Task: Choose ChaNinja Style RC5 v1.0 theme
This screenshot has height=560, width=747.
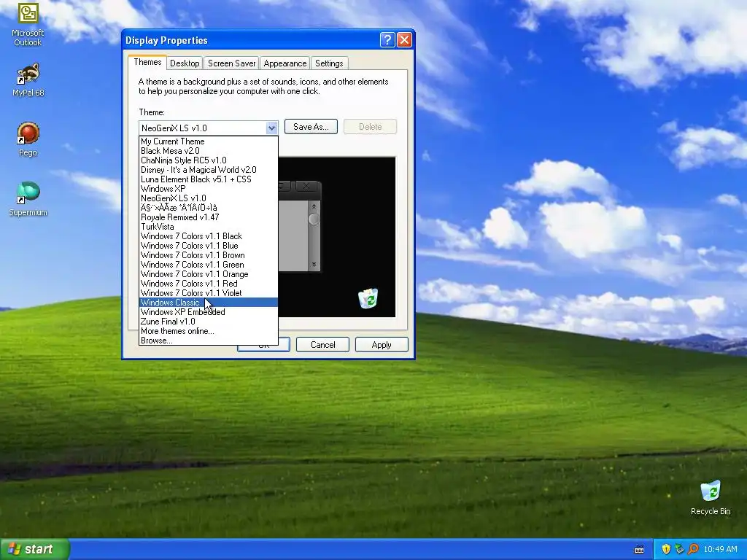Action: [208, 160]
